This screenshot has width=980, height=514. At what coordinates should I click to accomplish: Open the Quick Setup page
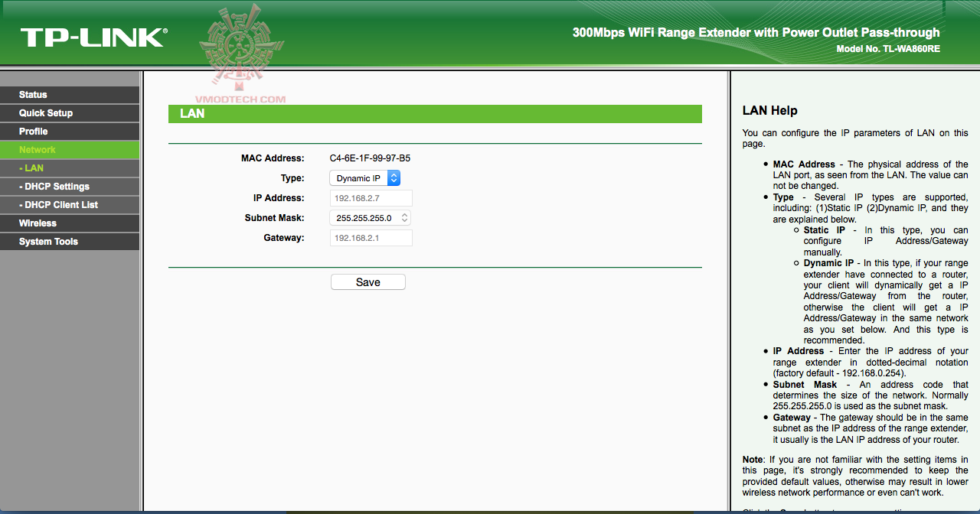[70, 113]
